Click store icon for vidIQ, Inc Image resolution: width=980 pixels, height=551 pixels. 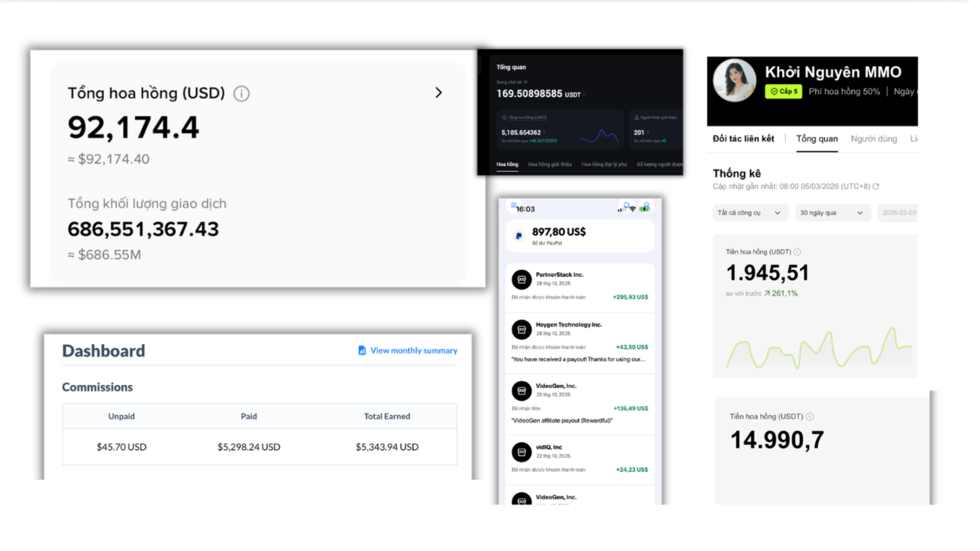[x=522, y=452]
